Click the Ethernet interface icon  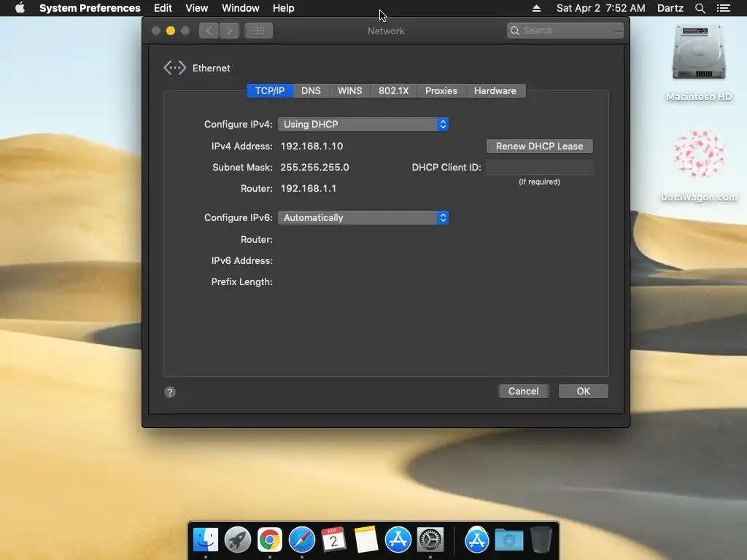[175, 68]
